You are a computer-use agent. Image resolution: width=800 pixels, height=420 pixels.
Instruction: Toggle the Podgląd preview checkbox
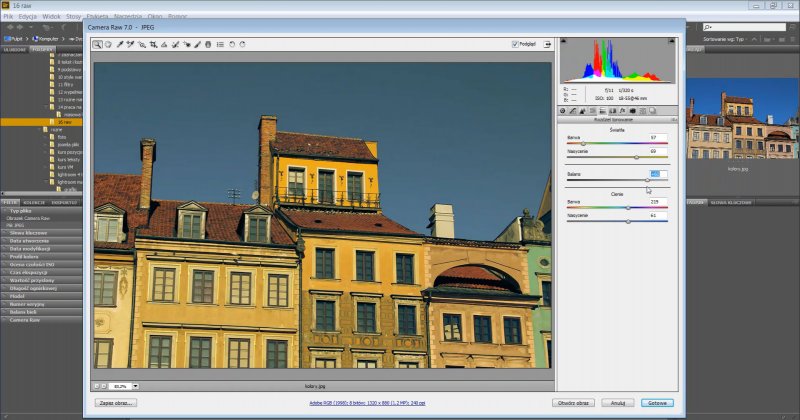coord(514,44)
